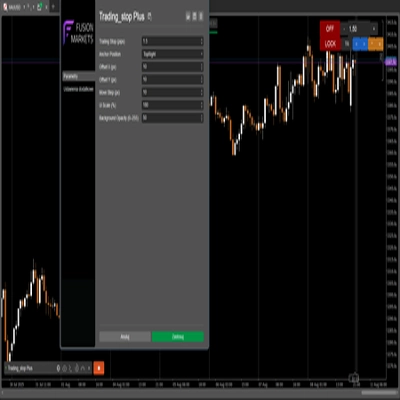Toggle the red LOCK button on chart panel

tap(330, 44)
